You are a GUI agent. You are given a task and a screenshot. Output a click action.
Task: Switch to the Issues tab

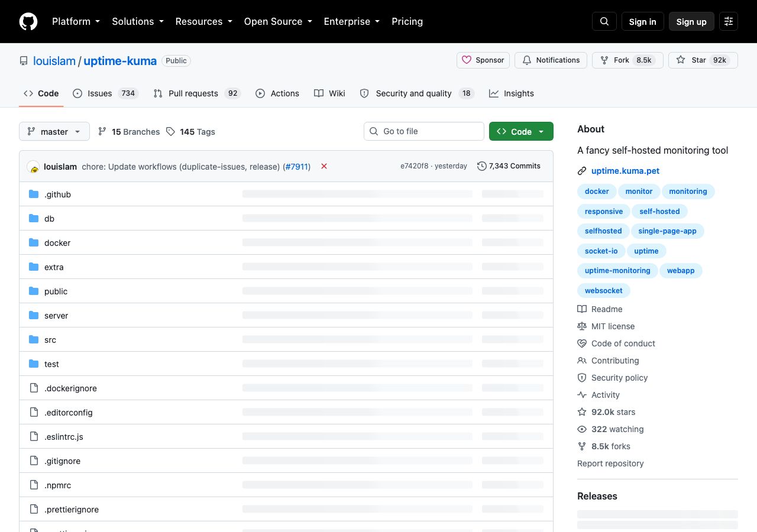pyautogui.click(x=105, y=93)
